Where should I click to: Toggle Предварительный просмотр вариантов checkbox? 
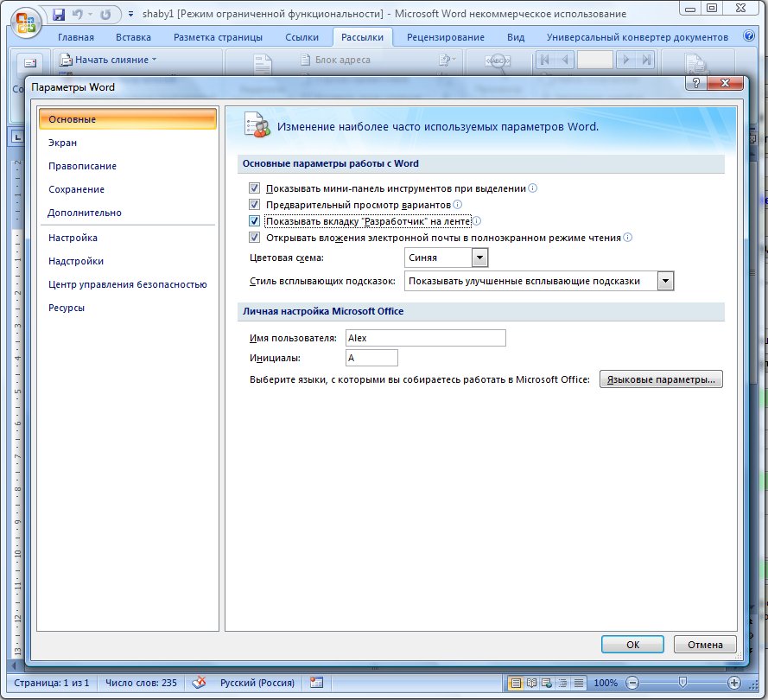coord(254,204)
